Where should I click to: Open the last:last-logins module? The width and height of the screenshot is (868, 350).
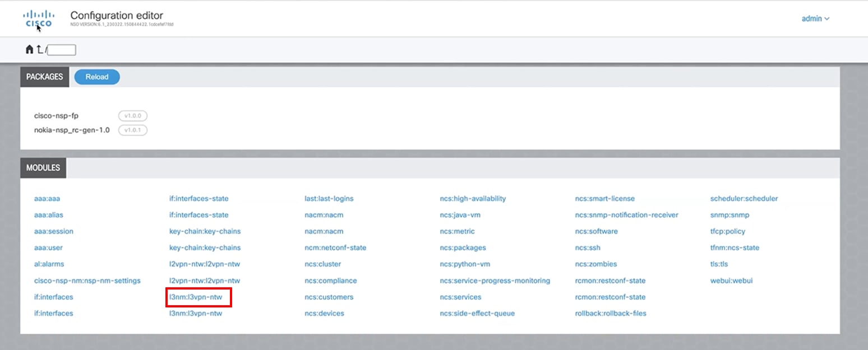329,198
